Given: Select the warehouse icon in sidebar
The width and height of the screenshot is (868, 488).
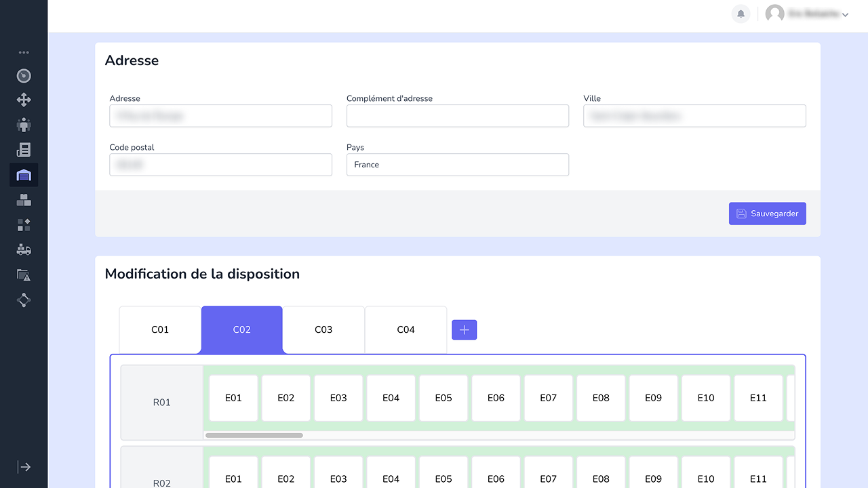Looking at the screenshot, I should [x=24, y=176].
